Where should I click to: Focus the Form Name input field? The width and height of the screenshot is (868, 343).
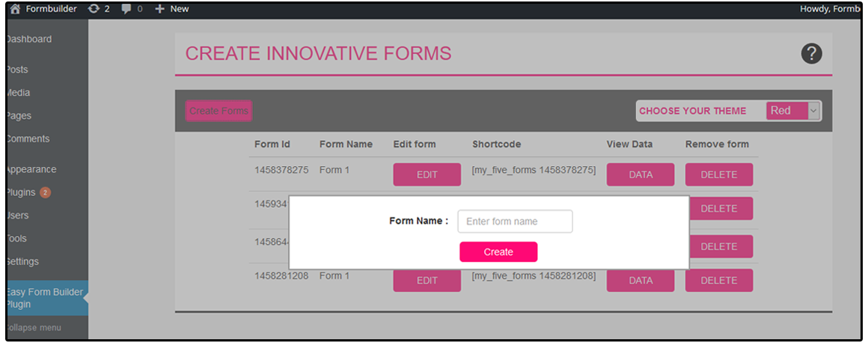[x=515, y=222]
